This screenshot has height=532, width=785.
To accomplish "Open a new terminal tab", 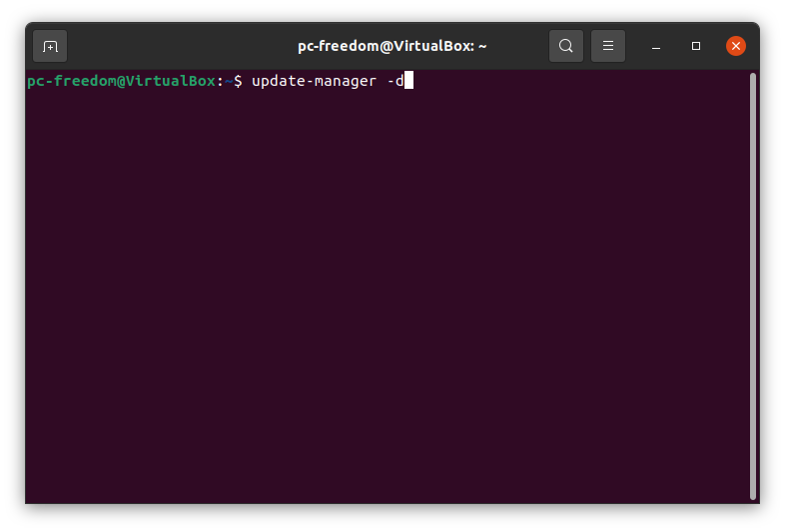I will tap(50, 46).
